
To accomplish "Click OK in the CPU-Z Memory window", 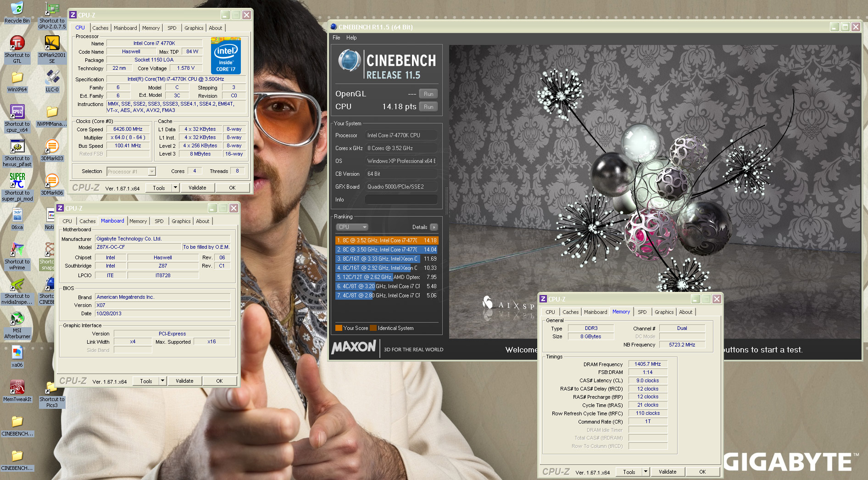I will 702,472.
